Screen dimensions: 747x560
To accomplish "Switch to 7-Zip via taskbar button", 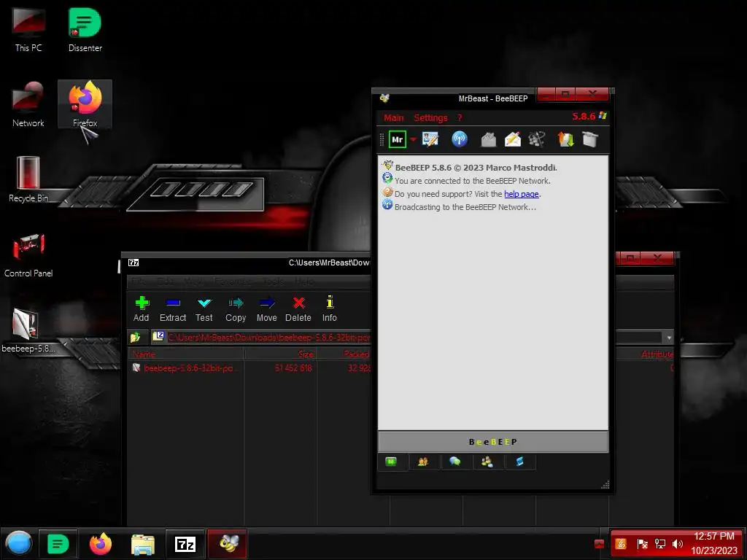I will tap(185, 543).
